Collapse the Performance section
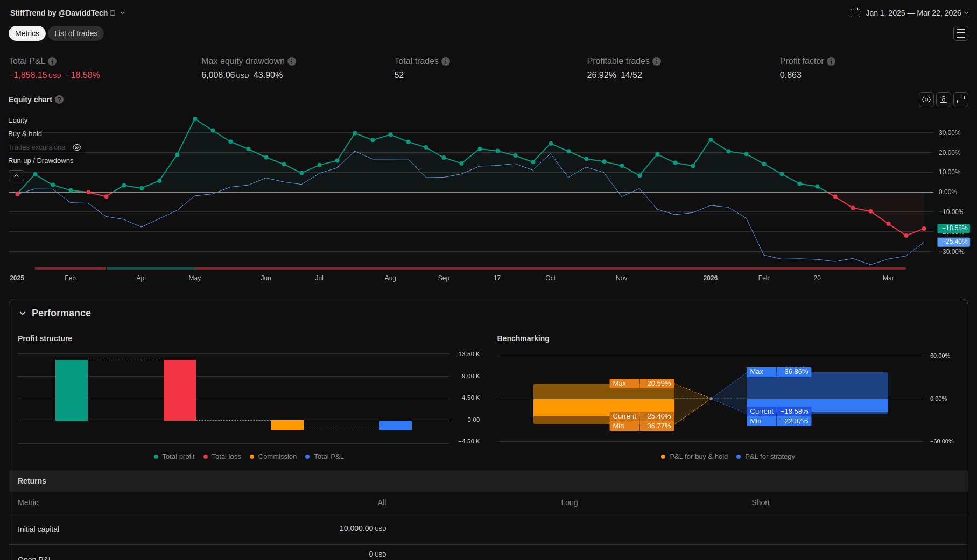Screen dimensions: 977x560 [23, 313]
